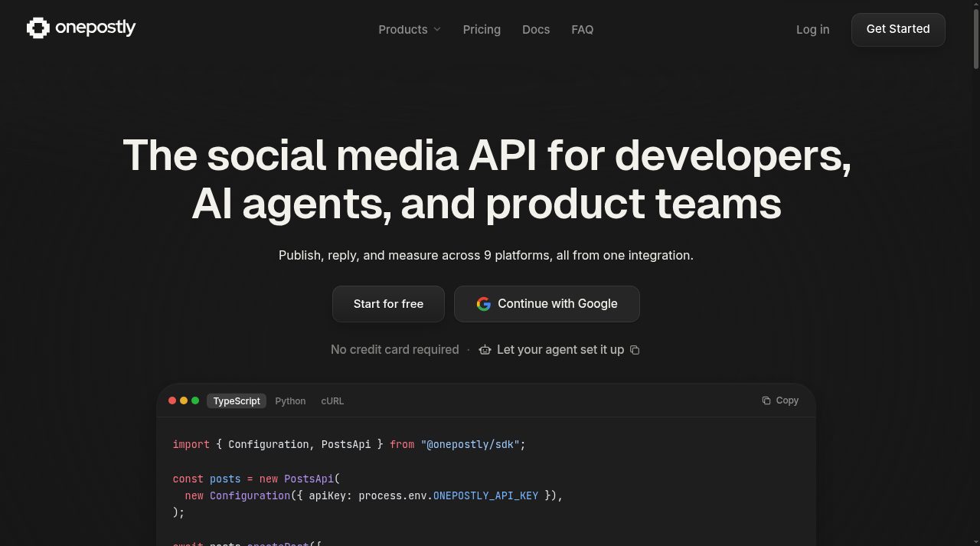Click the robot agent icon
980x546 pixels.
(485, 350)
